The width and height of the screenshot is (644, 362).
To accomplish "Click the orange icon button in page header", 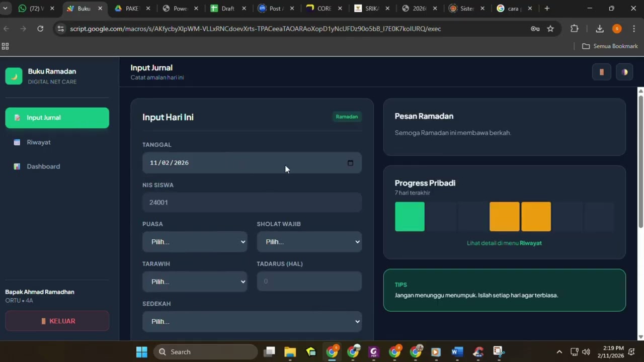I will point(602,72).
